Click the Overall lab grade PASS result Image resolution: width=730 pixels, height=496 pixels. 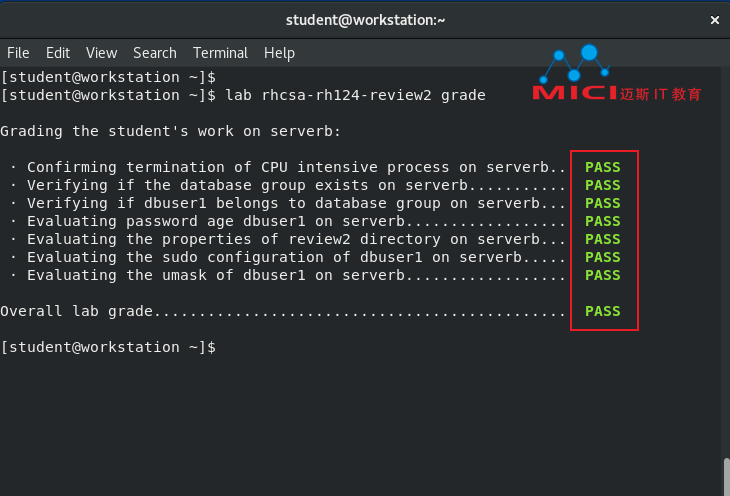(x=602, y=311)
